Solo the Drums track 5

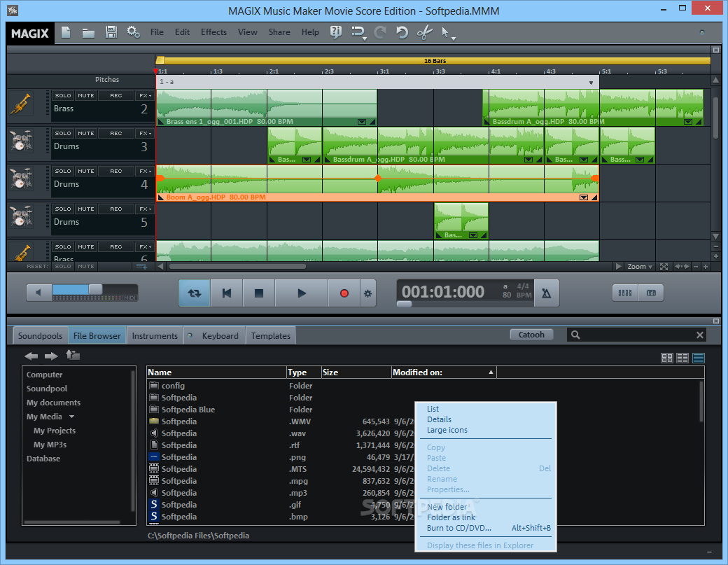click(63, 209)
